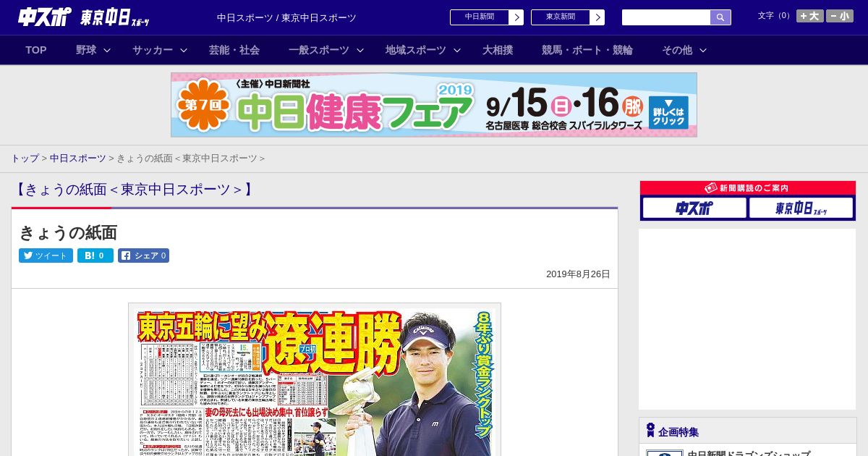Screen dimensions: 868x456
Task: Expand the 野球 dropdown chevron
Action: click(x=107, y=50)
